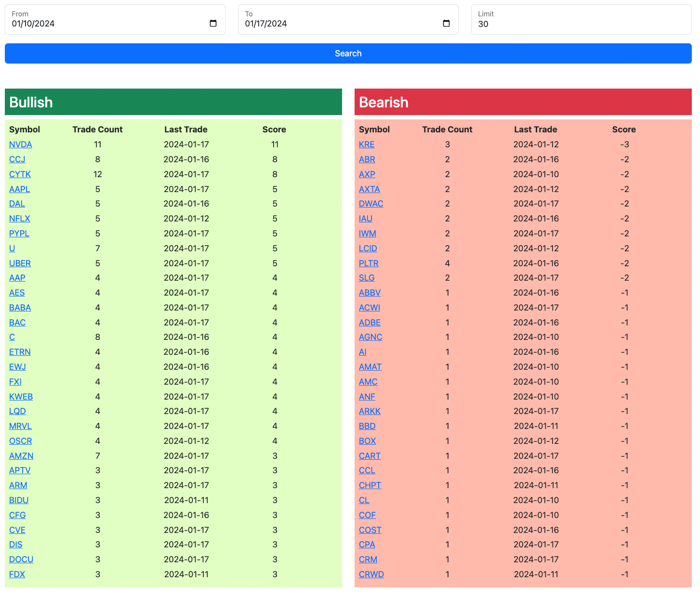Viewport: 700px width, 596px height.
Task: Open the NFLX symbol link
Action: pos(20,219)
